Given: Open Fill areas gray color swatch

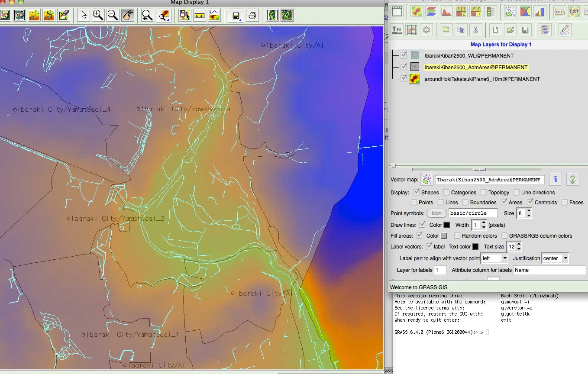Looking at the screenshot, I should (x=444, y=236).
